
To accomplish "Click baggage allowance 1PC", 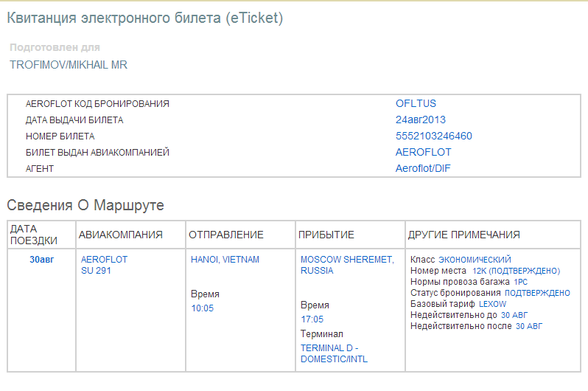I will click(520, 282).
